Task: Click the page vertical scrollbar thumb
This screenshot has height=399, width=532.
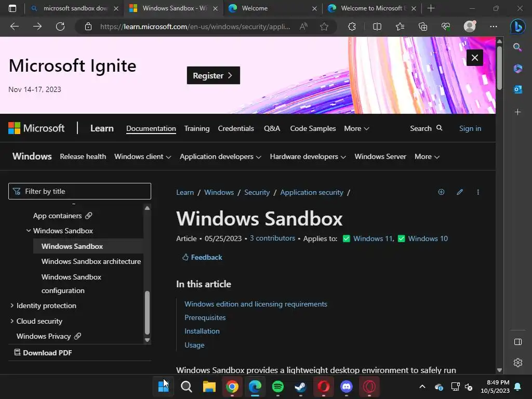Action: pos(499,68)
